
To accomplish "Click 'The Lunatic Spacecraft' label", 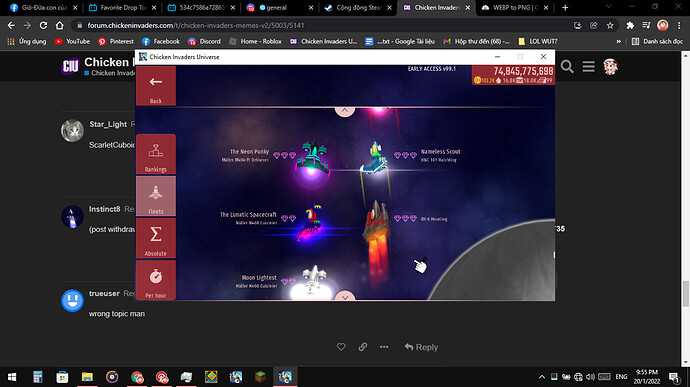I will (248, 215).
